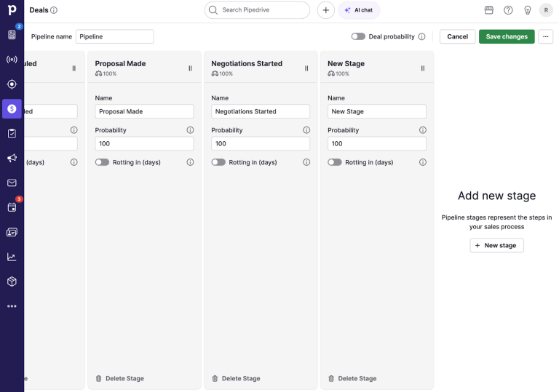Enable Rotting in days for Proposal Made
Screen dimensions: 559x392
(103, 162)
